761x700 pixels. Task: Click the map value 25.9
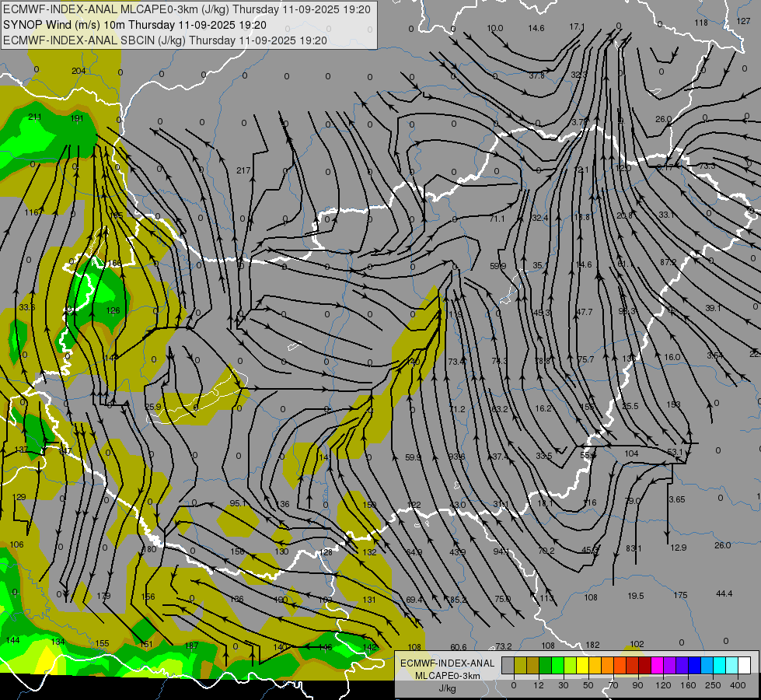153,407
